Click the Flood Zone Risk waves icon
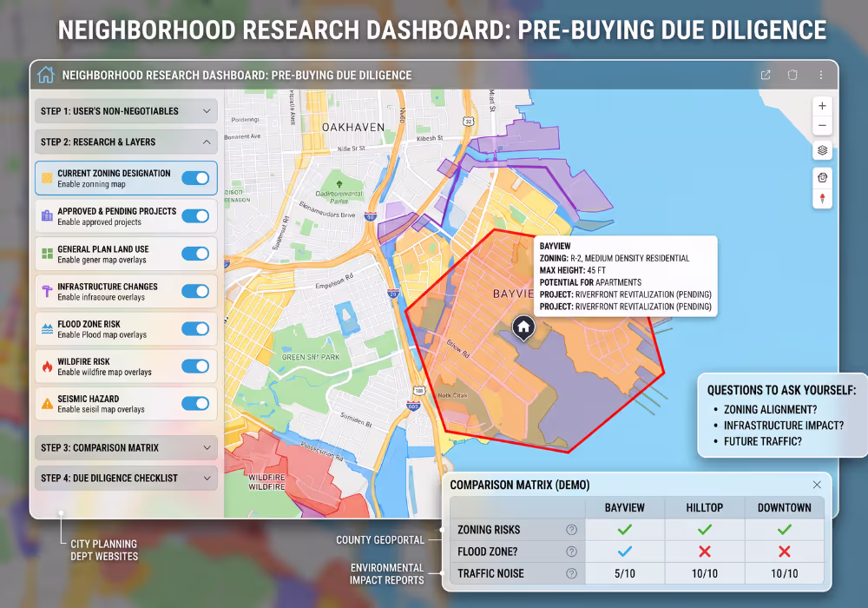This screenshot has width=868, height=608. point(47,328)
